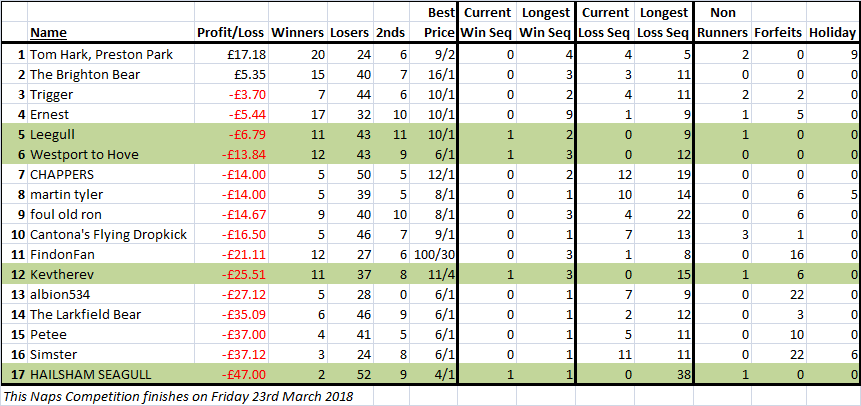This screenshot has width=861, height=406.
Task: Click The Brighton Bear's £5.35 profit cell
Action: 232,74
